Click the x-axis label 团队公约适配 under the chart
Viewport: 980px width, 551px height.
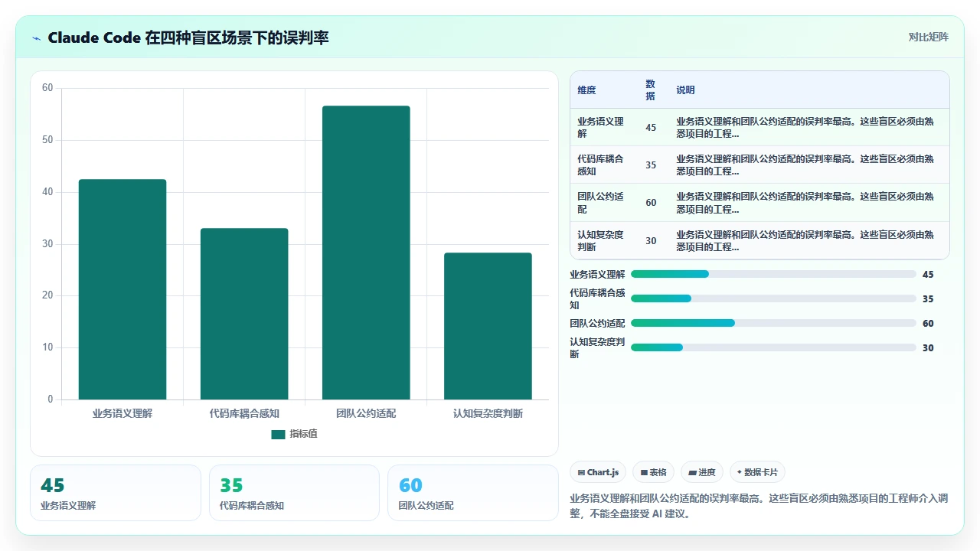pos(366,413)
